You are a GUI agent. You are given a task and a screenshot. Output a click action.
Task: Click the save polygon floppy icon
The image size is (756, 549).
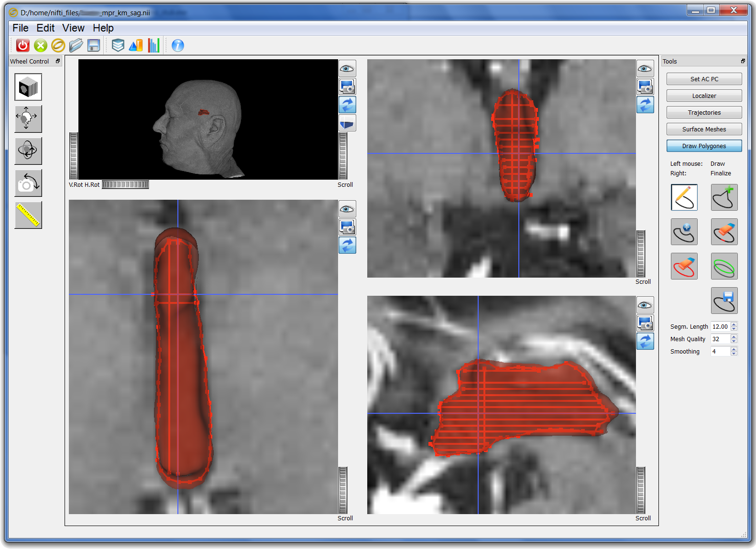coord(724,301)
